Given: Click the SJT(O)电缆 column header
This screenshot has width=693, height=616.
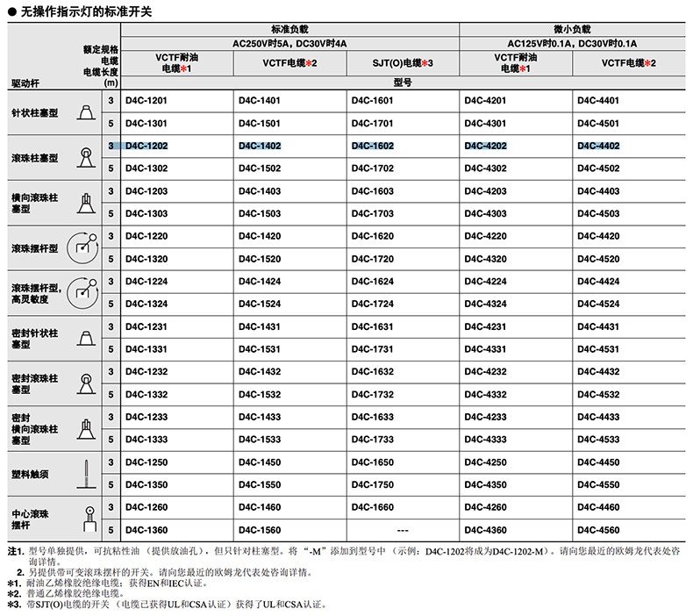Looking at the screenshot, I should coord(402,63).
